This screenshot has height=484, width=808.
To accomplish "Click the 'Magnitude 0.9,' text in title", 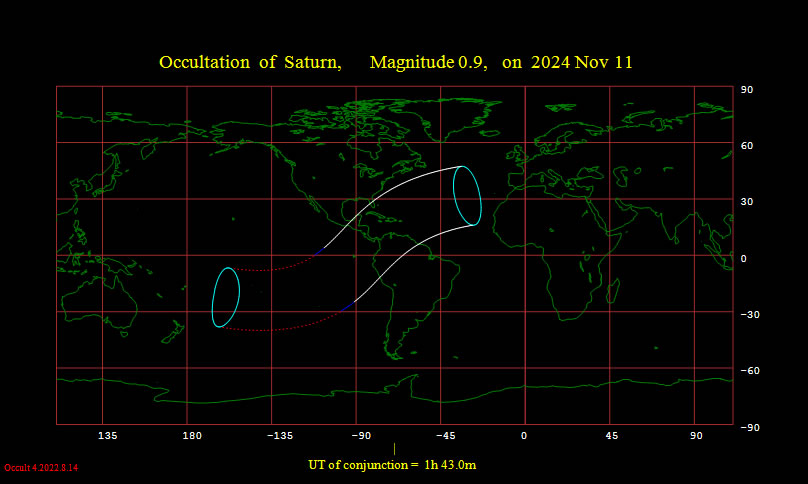I will click(428, 62).
